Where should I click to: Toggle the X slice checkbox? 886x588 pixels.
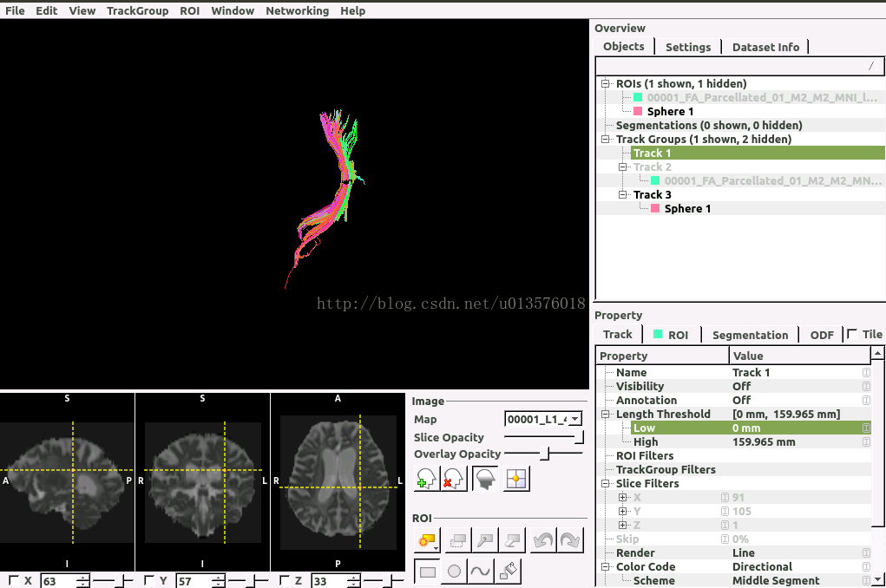[14, 579]
